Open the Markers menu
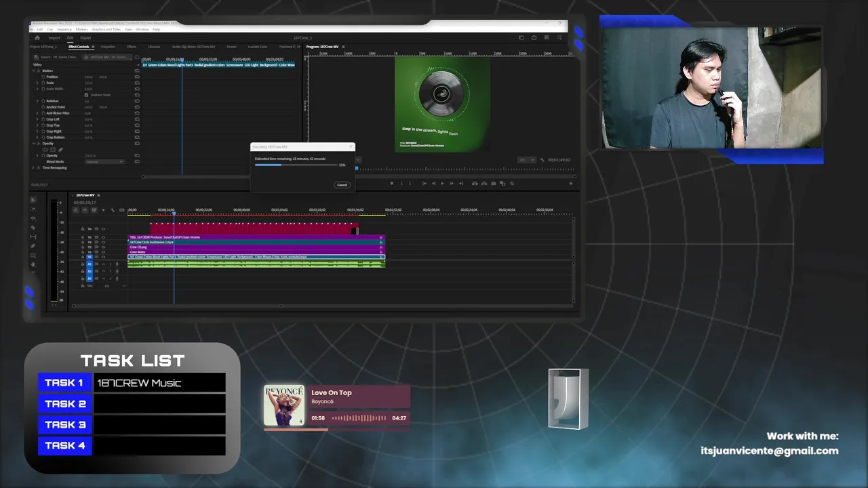Screen dimensions: 868x488 81,29
